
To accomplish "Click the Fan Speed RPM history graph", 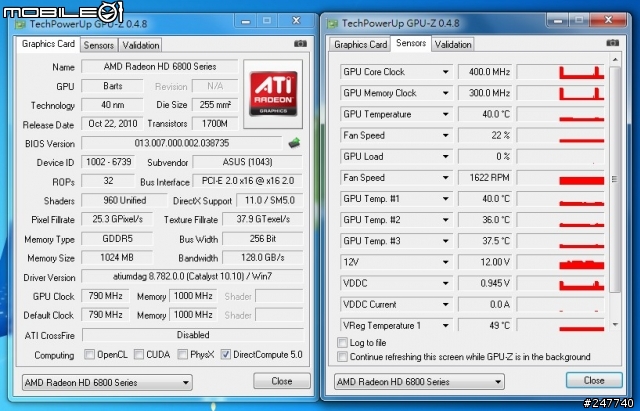I will coord(560,178).
